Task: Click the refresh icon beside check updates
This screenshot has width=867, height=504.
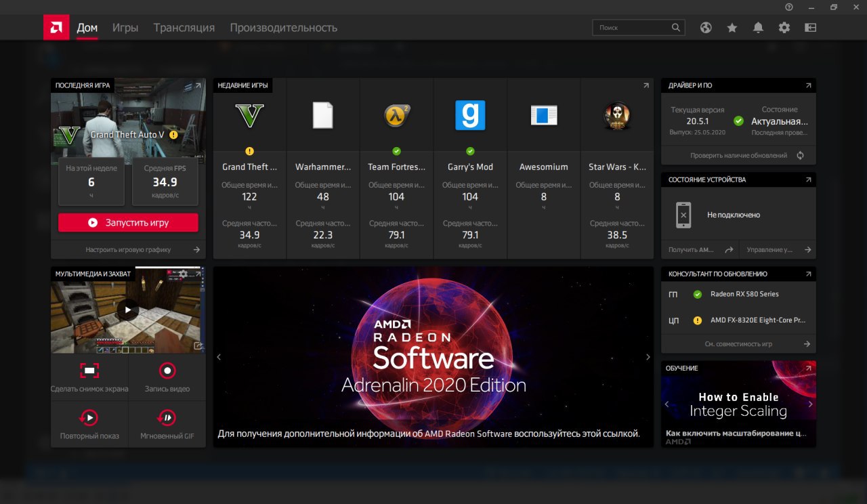Action: [800, 155]
